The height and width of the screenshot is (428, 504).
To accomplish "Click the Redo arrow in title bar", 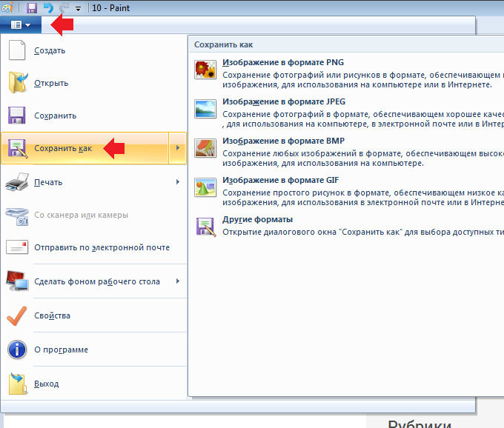I will [64, 7].
